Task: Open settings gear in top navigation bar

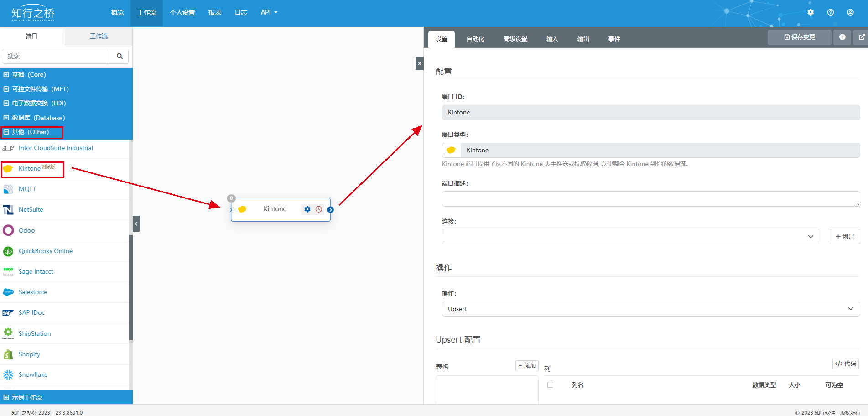Action: point(811,12)
